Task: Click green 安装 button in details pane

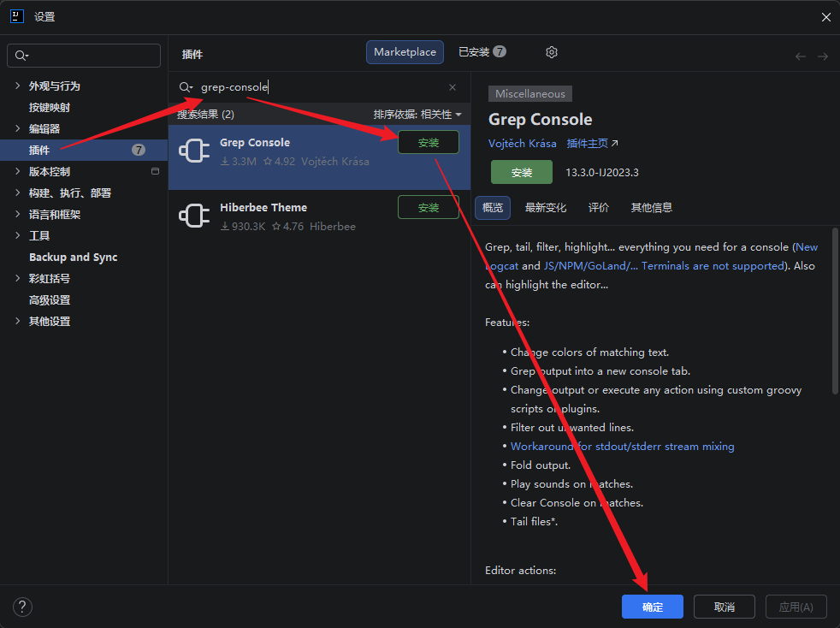Action: tap(521, 173)
